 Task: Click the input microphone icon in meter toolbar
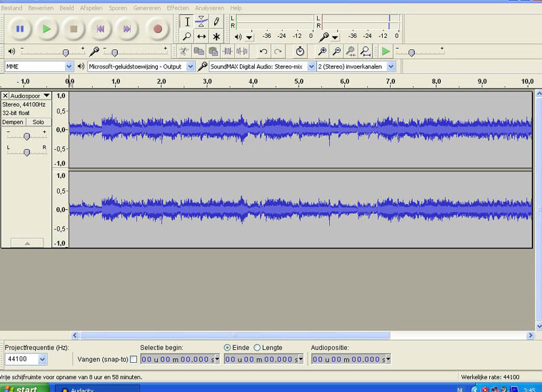click(x=324, y=37)
